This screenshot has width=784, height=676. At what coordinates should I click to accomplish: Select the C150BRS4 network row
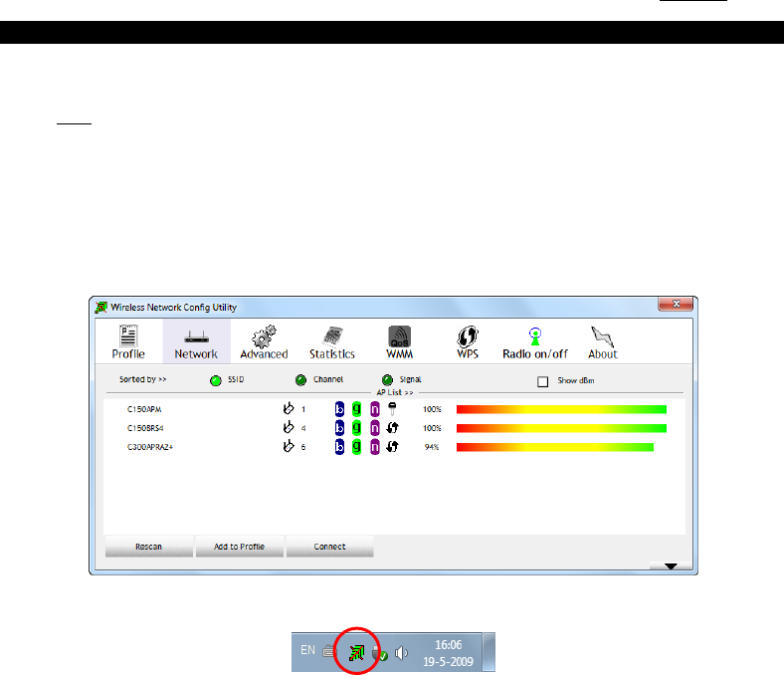click(x=395, y=428)
